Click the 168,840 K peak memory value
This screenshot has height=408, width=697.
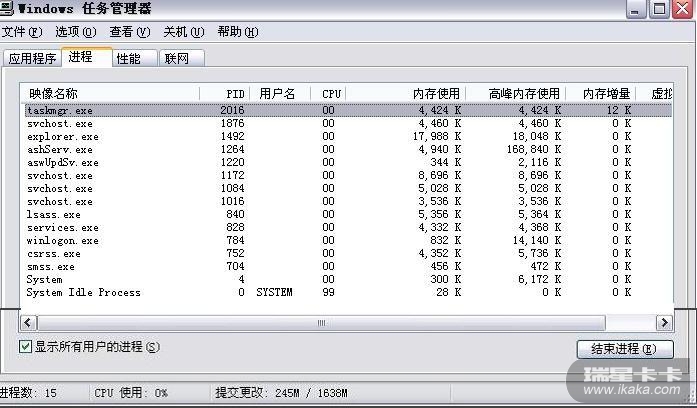point(534,149)
